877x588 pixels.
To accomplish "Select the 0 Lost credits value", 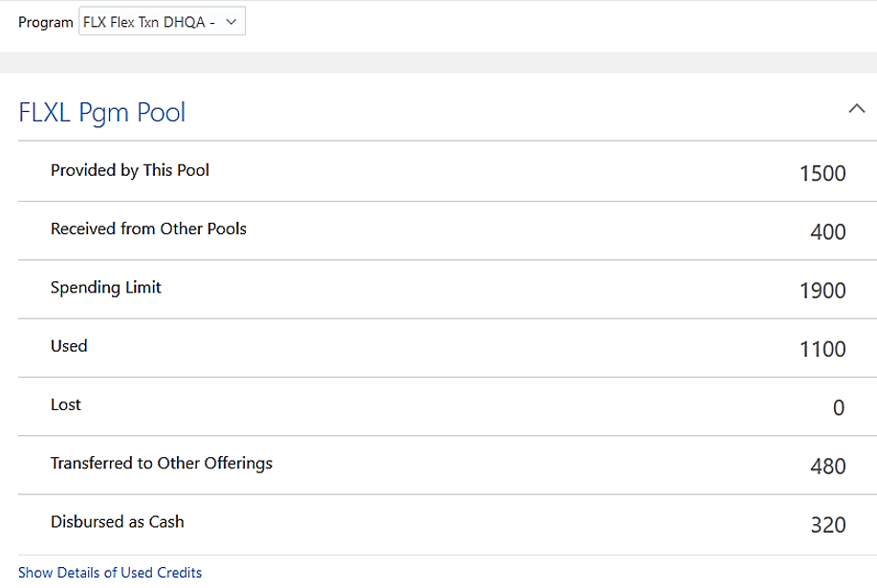I will [x=839, y=408].
